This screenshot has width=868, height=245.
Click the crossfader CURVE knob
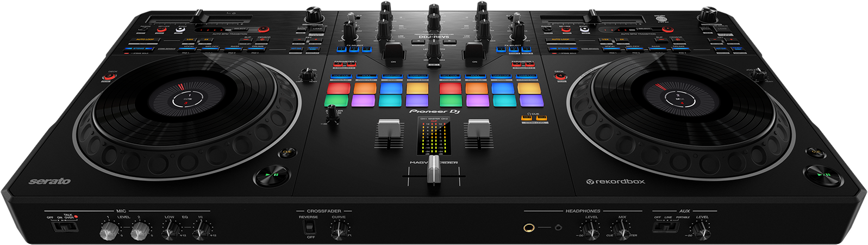(338, 231)
